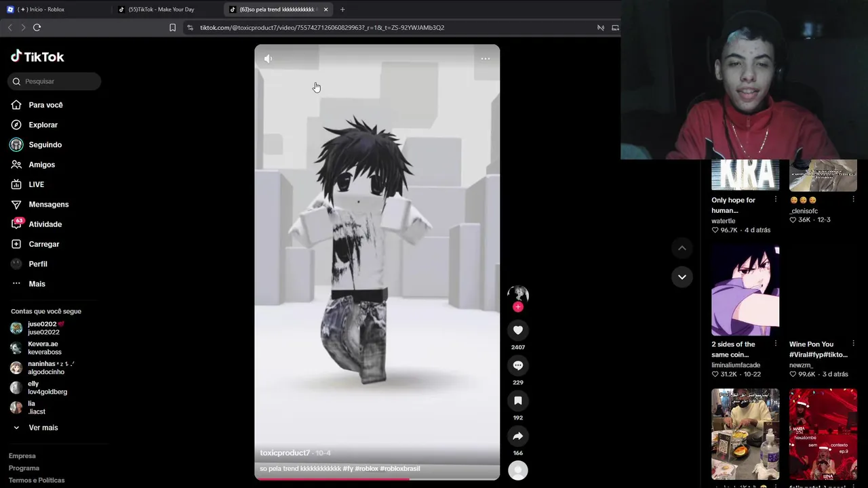Screen dimensions: 868x488
Task: Open the toxicproduct7 username on video
Action: click(x=285, y=453)
